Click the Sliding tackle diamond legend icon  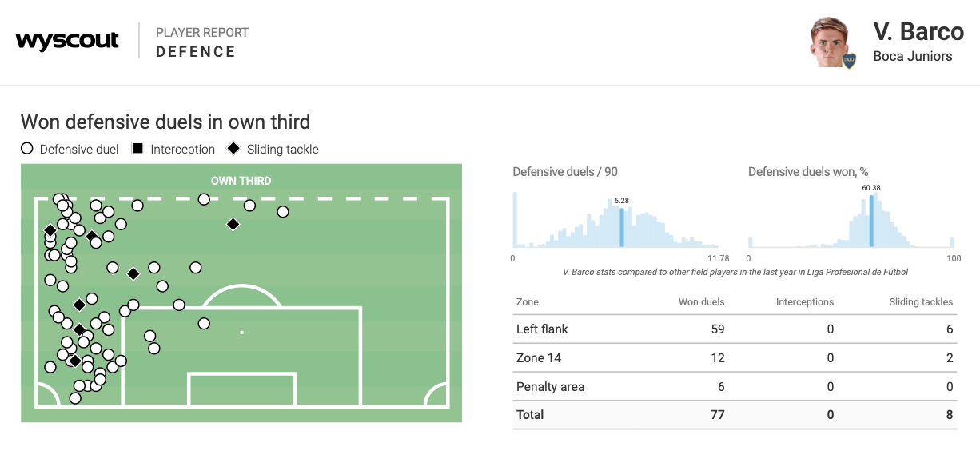[233, 149]
